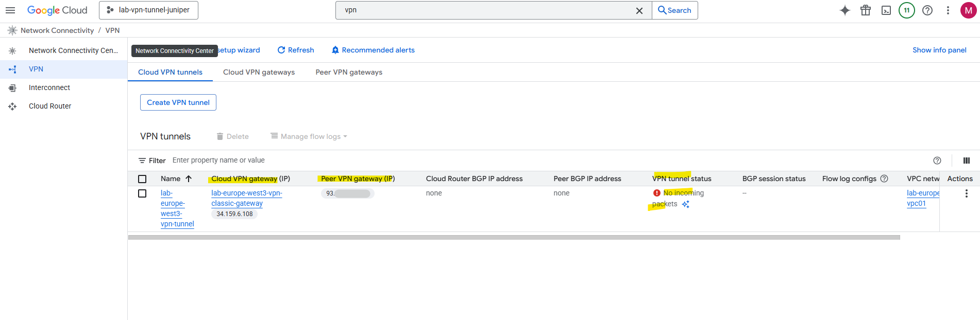980x320 pixels.
Task: Open notifications badge showing 11
Action: [x=907, y=10]
